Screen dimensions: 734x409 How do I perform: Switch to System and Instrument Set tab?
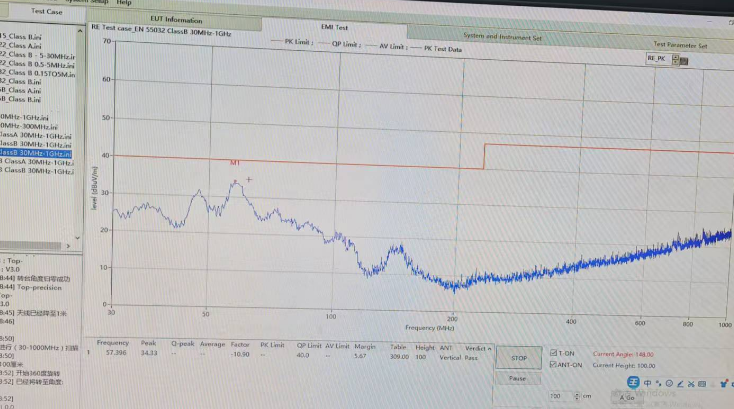point(502,37)
